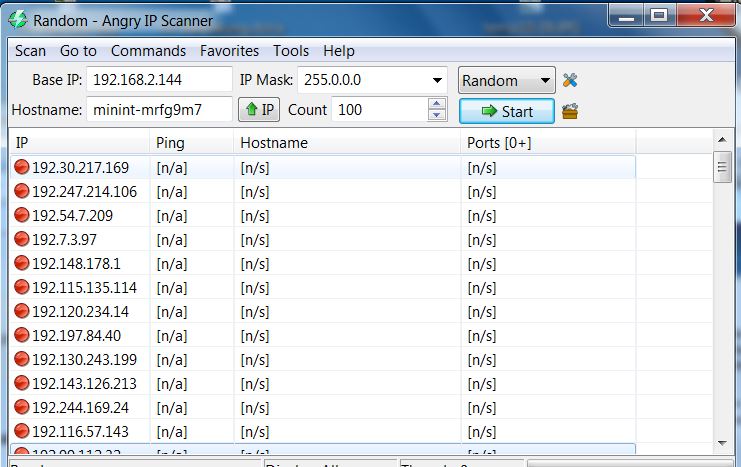The height and width of the screenshot is (467, 741).
Task: Select the row with IP 192.7.3.97
Action: click(323, 240)
